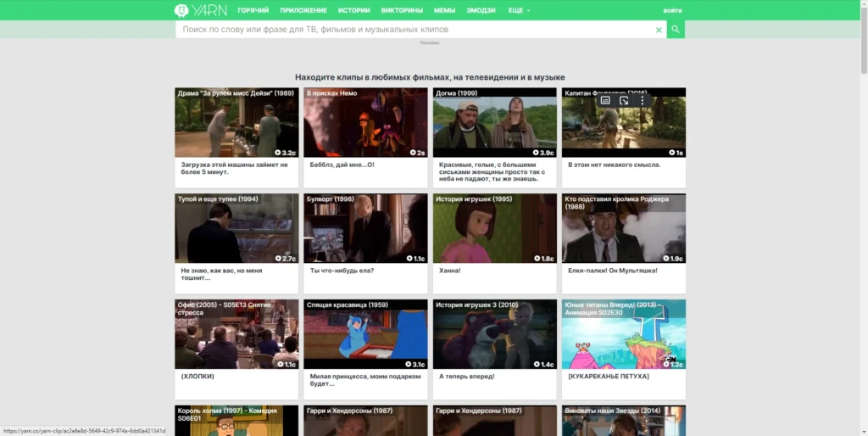Go to the ИСТОРИИ section
The image size is (868, 436).
tap(353, 10)
